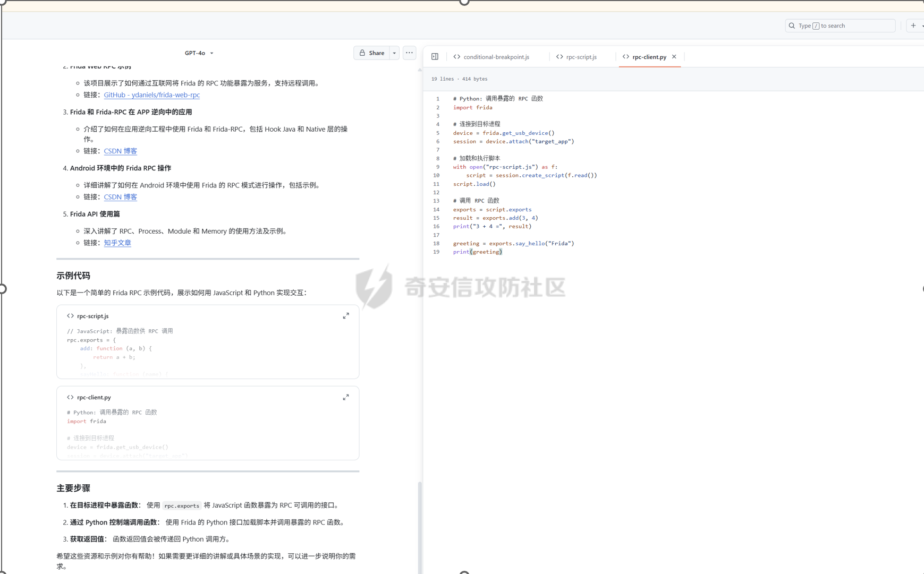Click editor comment line '# 连接到目标进程'
Viewport: 924px width, 574px height.
pyautogui.click(x=476, y=124)
